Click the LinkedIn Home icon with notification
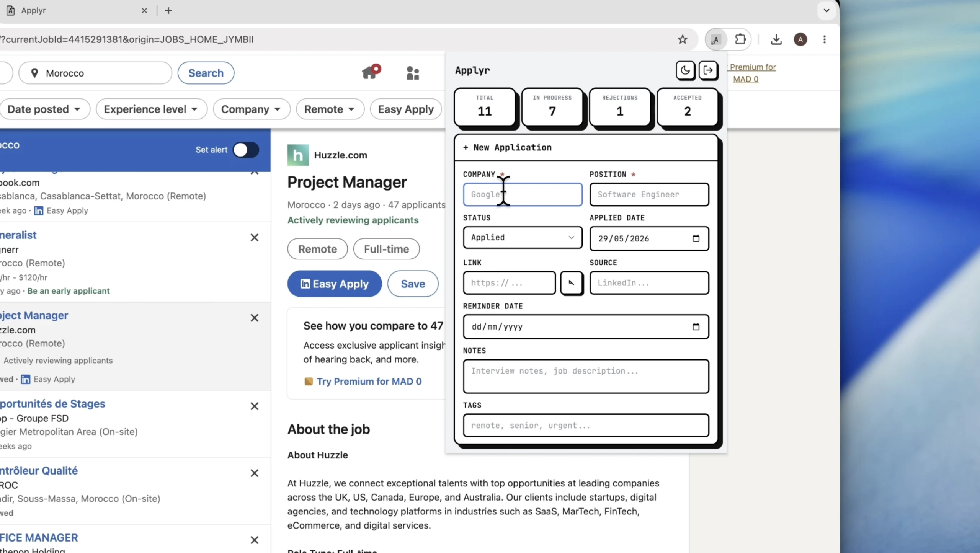The width and height of the screenshot is (980, 553). (x=371, y=72)
